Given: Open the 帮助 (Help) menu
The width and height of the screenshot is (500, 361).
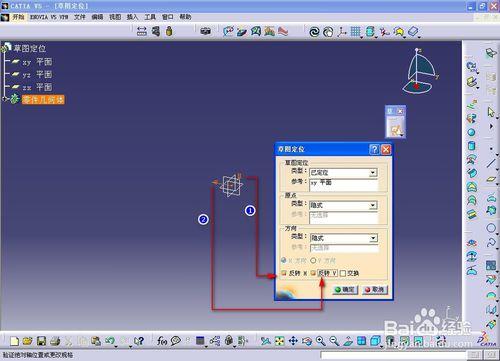Looking at the screenshot, I should coord(185,17).
